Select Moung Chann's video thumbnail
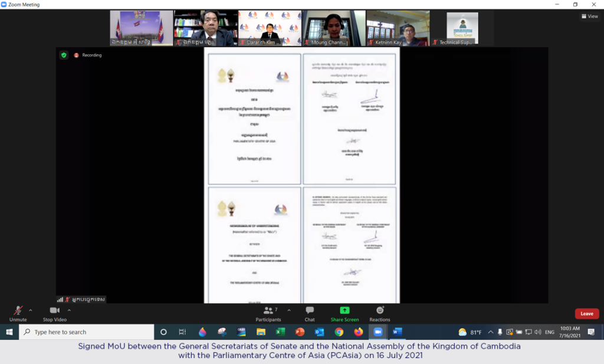 pyautogui.click(x=334, y=28)
